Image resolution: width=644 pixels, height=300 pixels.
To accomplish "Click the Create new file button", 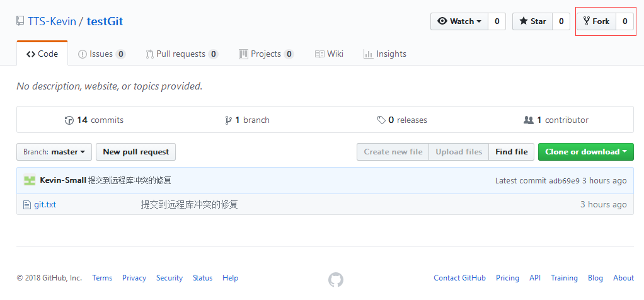I will [x=393, y=152].
